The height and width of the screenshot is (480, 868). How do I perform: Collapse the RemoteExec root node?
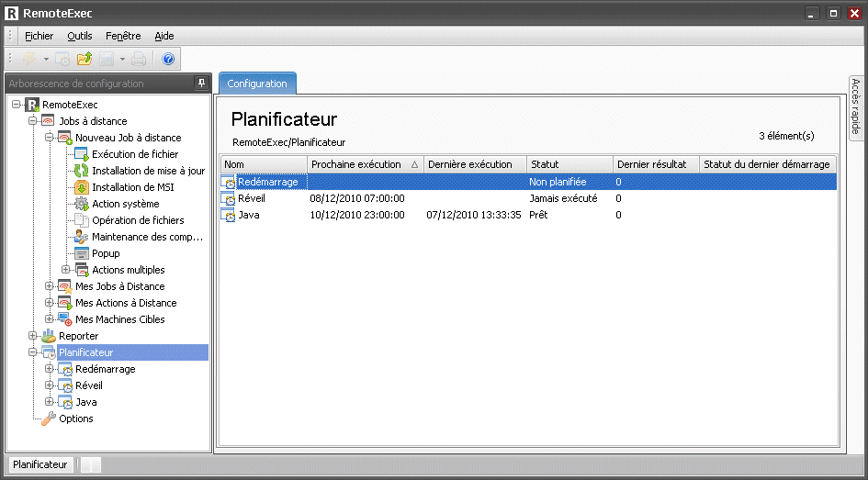click(16, 104)
